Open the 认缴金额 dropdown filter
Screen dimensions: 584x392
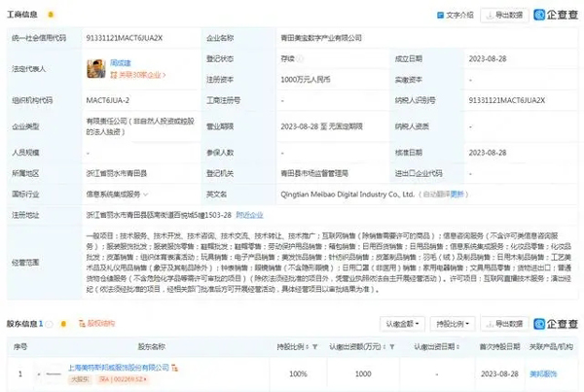tap(403, 324)
